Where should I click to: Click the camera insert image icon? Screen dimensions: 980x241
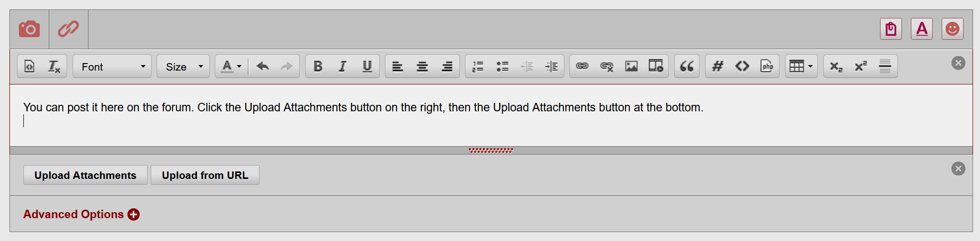pos(29,29)
